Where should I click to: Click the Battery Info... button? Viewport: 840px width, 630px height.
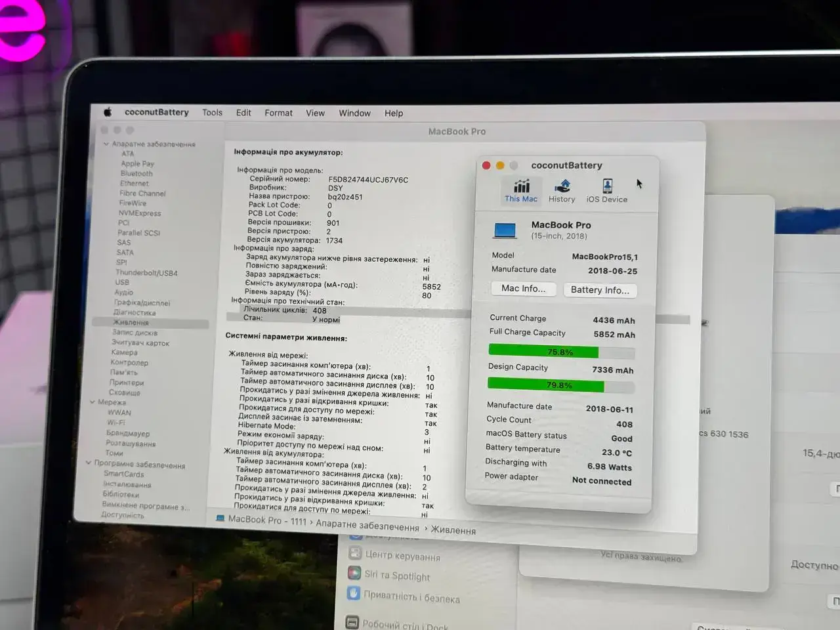pos(600,289)
